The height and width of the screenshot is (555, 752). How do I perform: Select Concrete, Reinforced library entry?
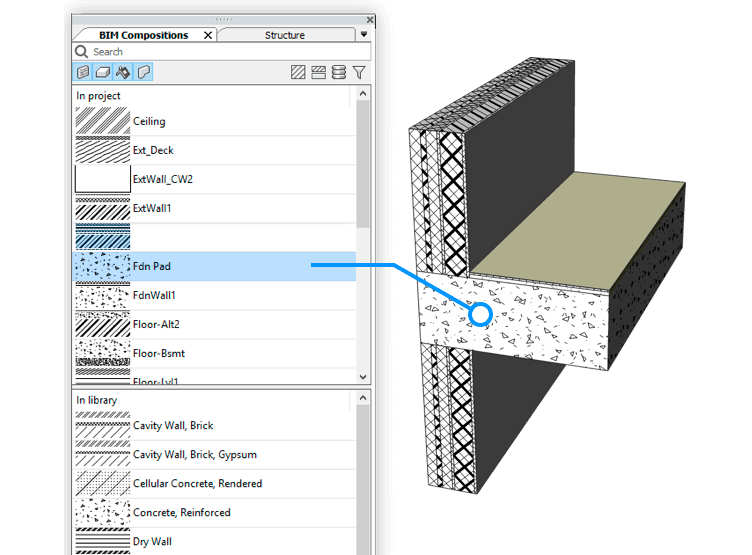point(214,512)
